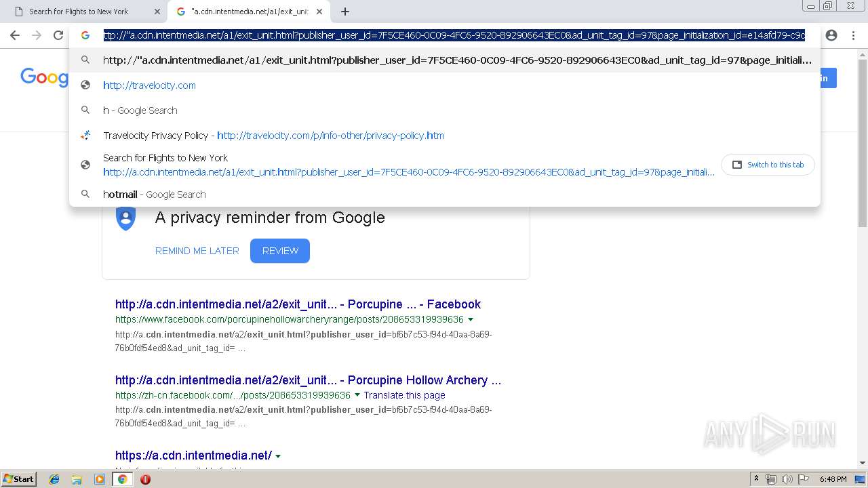Open the 'Porcupine ... - Facebook' search result
The image size is (868, 488).
298,304
